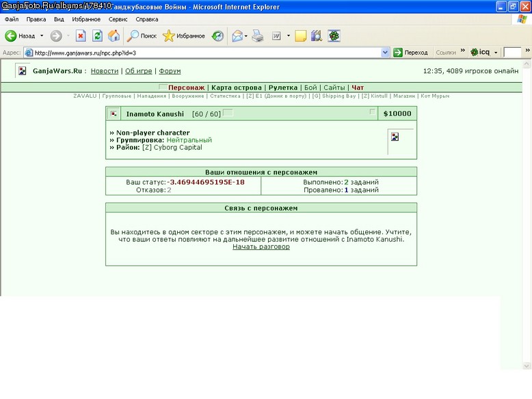Stop page loading with red X icon

81,36
